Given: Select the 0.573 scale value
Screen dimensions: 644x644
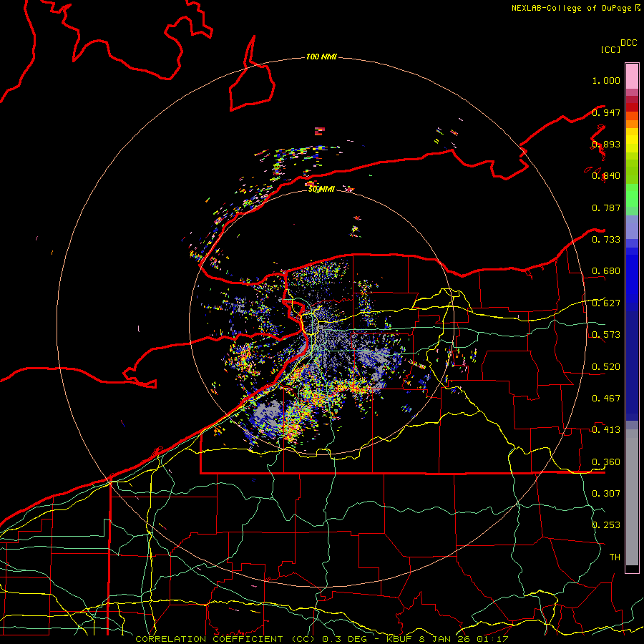Looking at the screenshot, I should pos(606,335).
